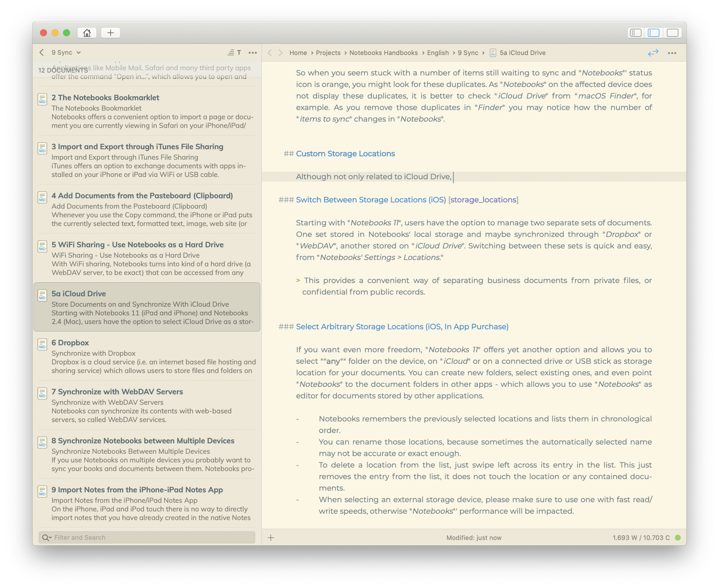Click the plus button in editor footer
This screenshot has height=588, width=719.
click(x=271, y=538)
